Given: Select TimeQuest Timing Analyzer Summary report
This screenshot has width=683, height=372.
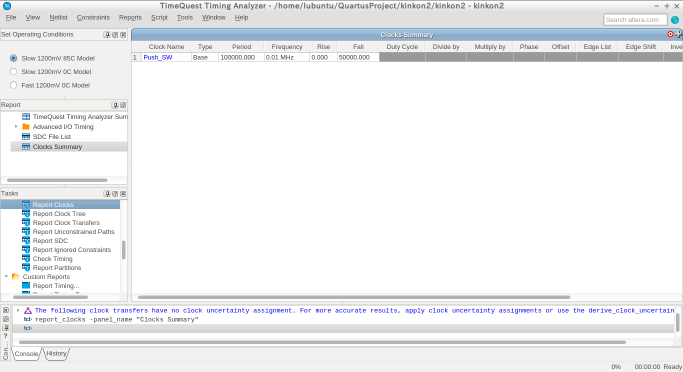Looking at the screenshot, I should point(80,117).
